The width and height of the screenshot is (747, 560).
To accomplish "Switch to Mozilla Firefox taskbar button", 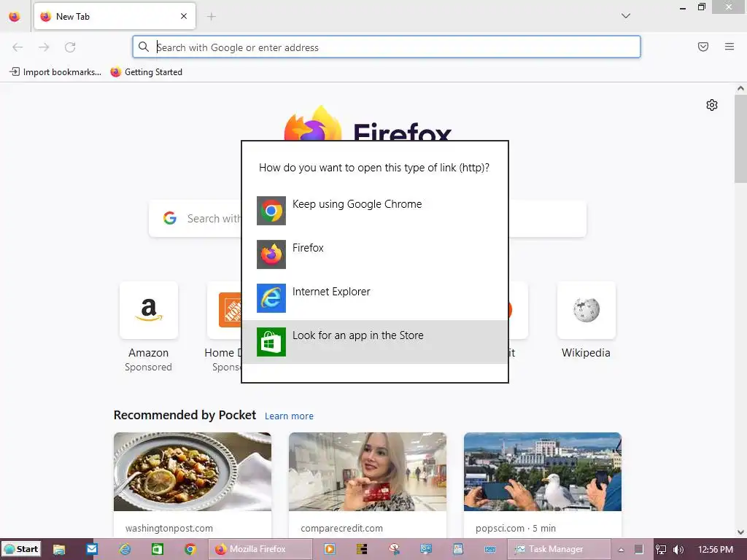I will coord(260,549).
